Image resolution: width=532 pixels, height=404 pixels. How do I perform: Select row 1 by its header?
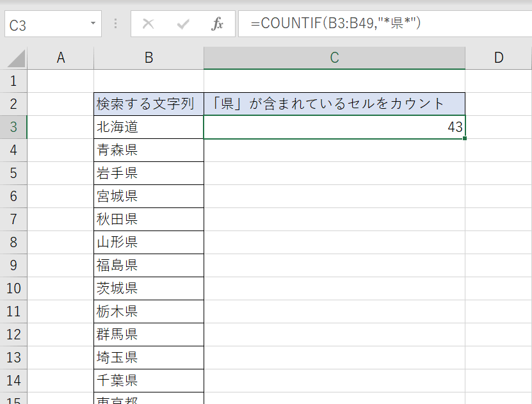point(13,81)
